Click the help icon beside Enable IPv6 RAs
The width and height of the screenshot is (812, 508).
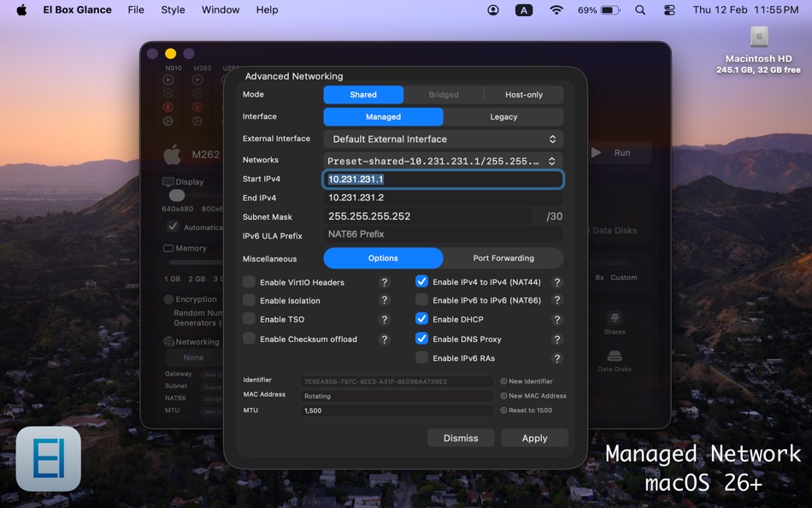557,358
